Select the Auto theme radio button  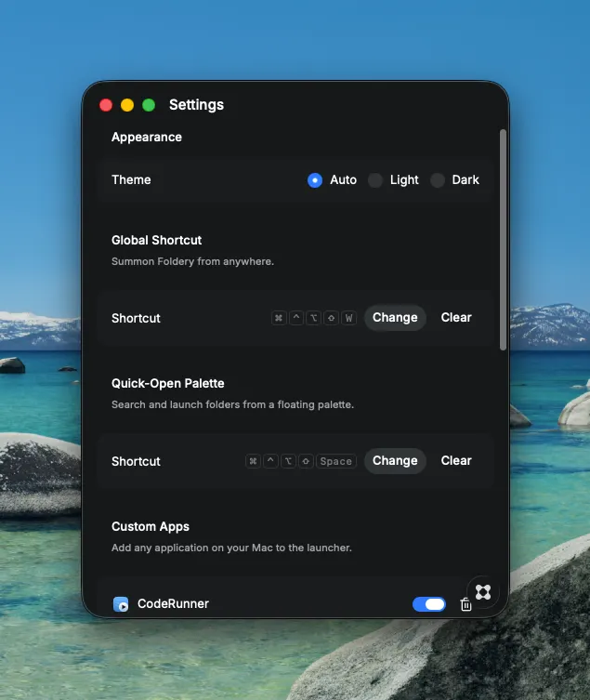pyautogui.click(x=315, y=180)
